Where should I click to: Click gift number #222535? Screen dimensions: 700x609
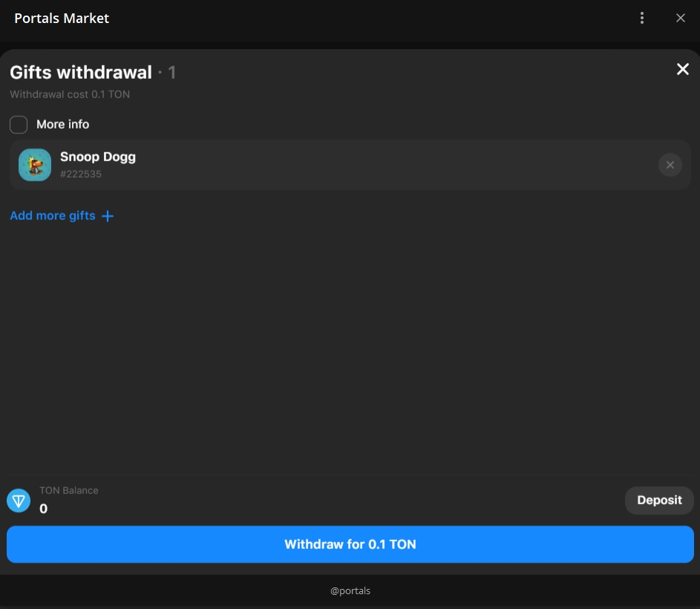[x=81, y=175]
